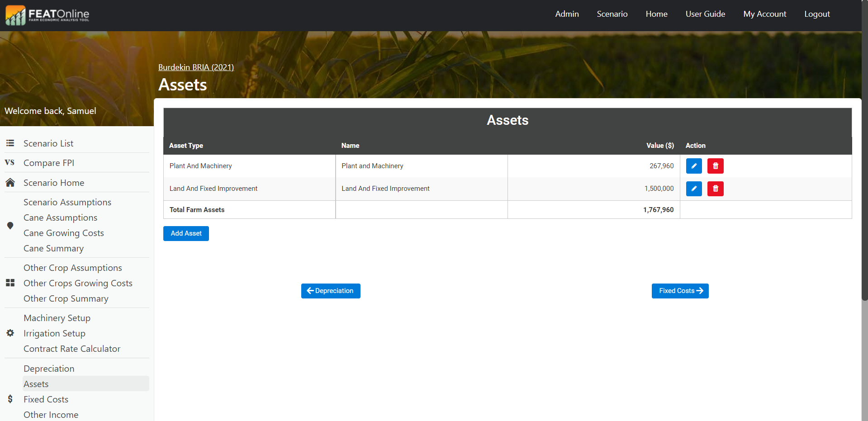Click the FEATOnline logo icon

(x=15, y=15)
